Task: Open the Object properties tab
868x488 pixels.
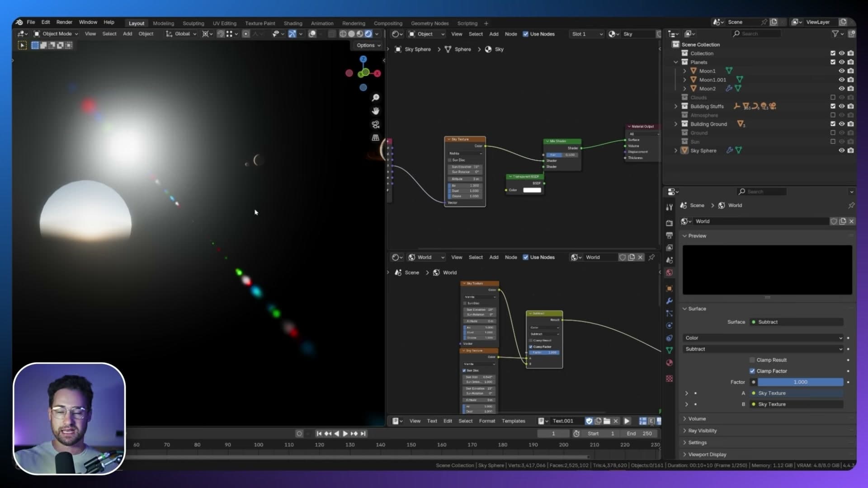Action: tap(670, 289)
